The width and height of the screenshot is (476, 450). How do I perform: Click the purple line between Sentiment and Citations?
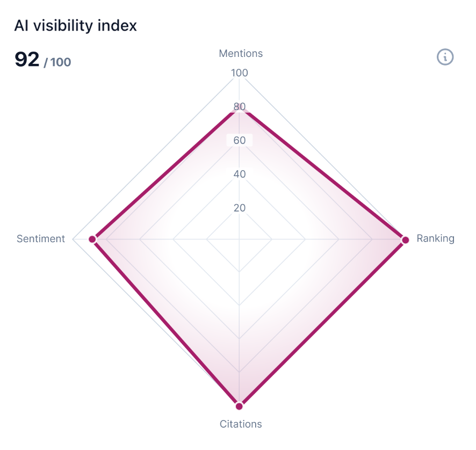click(165, 323)
